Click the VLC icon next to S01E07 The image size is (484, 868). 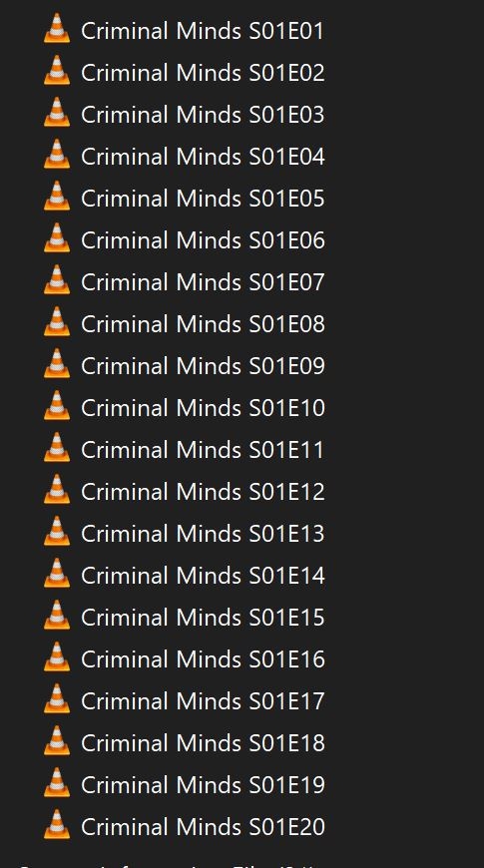click(57, 279)
